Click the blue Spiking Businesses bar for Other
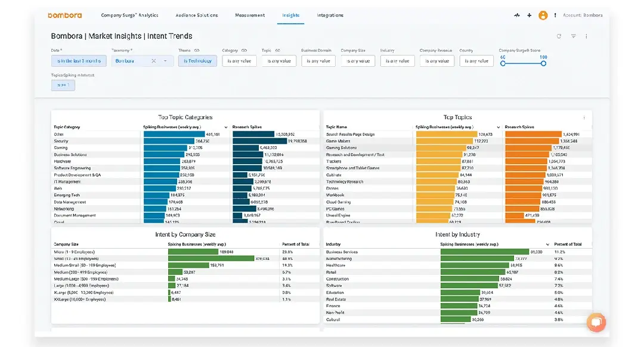Screen dimensions: 644x347 (174, 134)
